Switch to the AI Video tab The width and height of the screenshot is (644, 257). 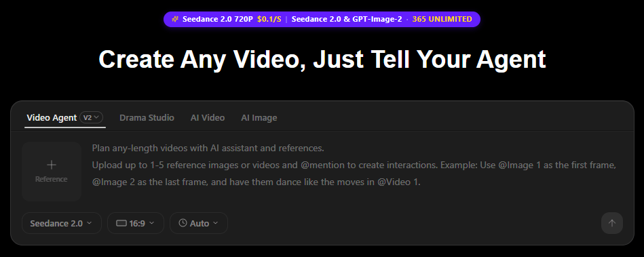point(208,118)
